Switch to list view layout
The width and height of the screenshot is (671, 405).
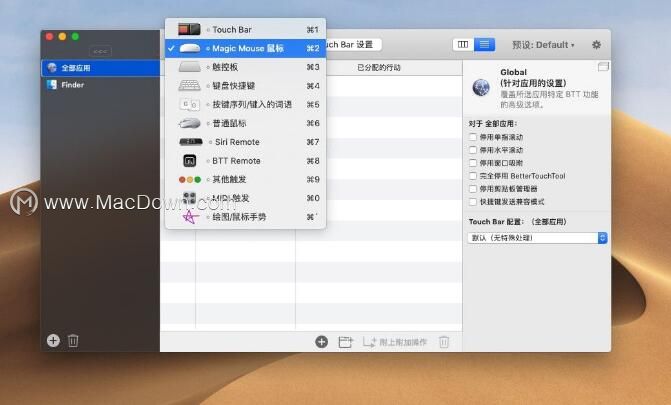pyautogui.click(x=484, y=45)
